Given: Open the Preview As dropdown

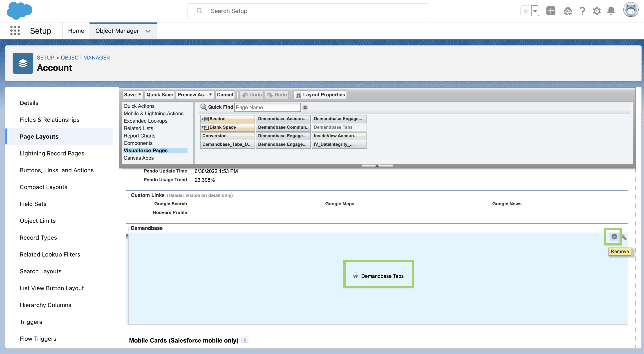Looking at the screenshot, I should tap(195, 95).
